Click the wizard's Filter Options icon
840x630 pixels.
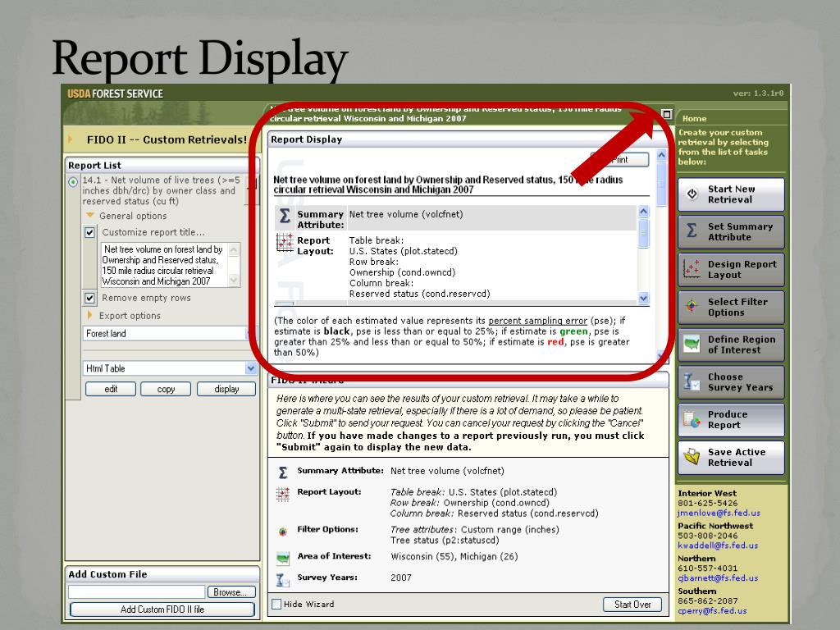pos(283,532)
